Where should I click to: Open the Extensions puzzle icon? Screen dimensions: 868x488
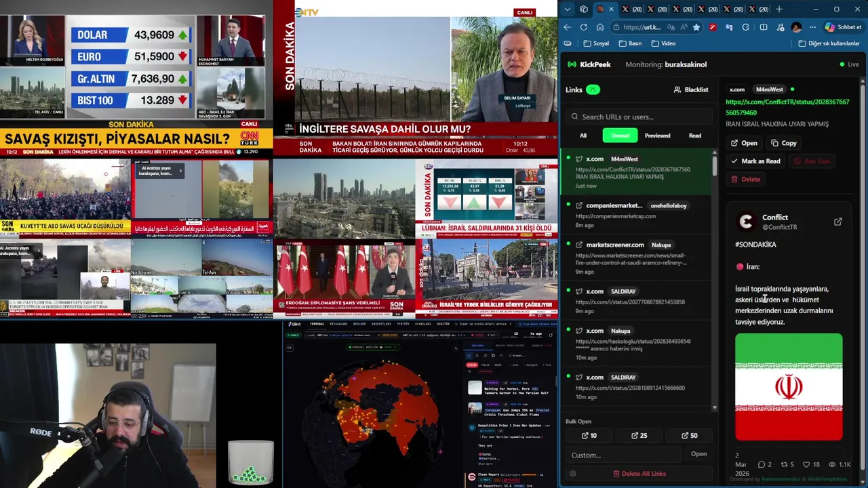pos(746,27)
